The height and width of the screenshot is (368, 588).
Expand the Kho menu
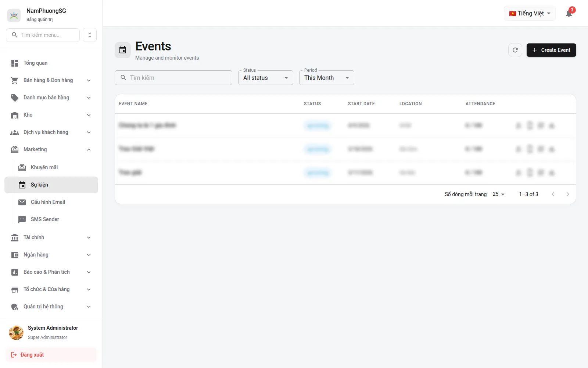[x=51, y=115]
